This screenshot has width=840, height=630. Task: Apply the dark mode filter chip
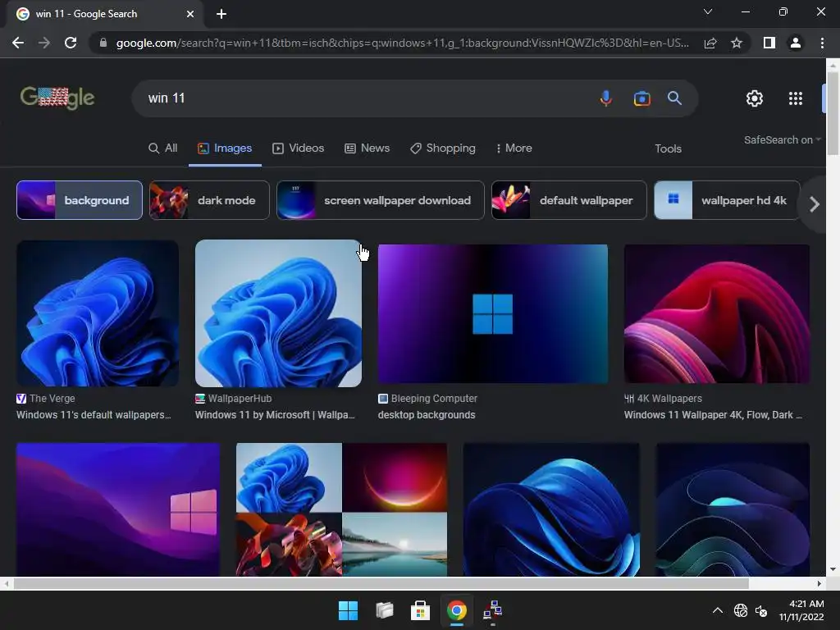coord(209,200)
